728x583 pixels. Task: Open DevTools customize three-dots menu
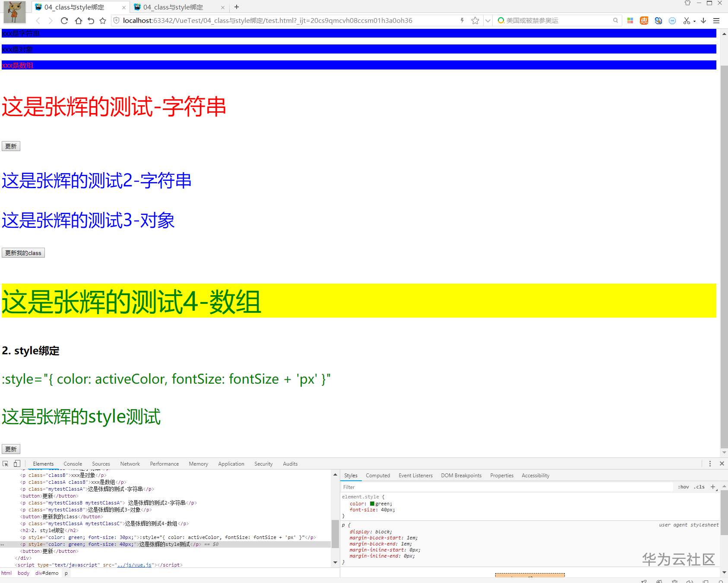tap(710, 463)
